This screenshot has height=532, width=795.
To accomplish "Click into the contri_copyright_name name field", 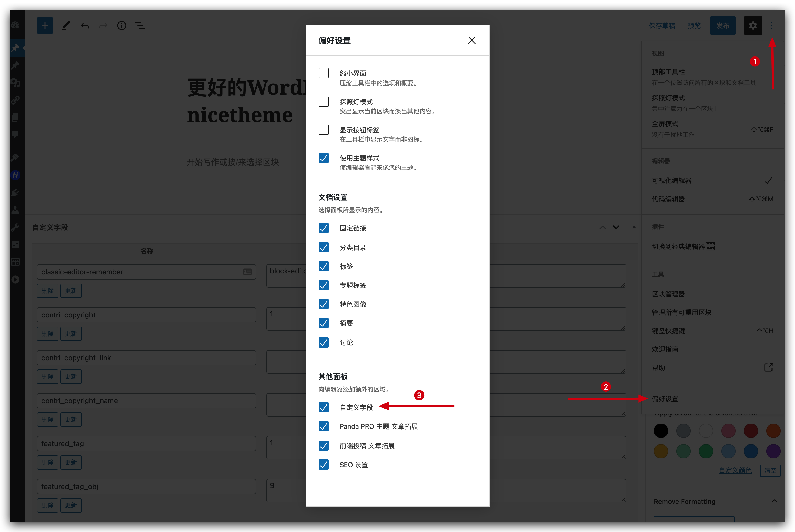I will point(146,401).
